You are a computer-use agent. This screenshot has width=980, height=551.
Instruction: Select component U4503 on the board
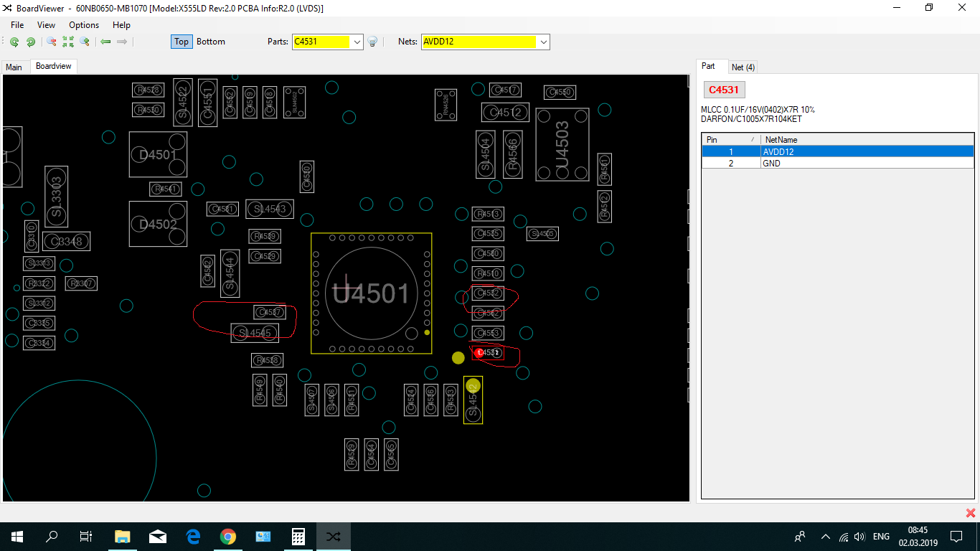(x=562, y=145)
